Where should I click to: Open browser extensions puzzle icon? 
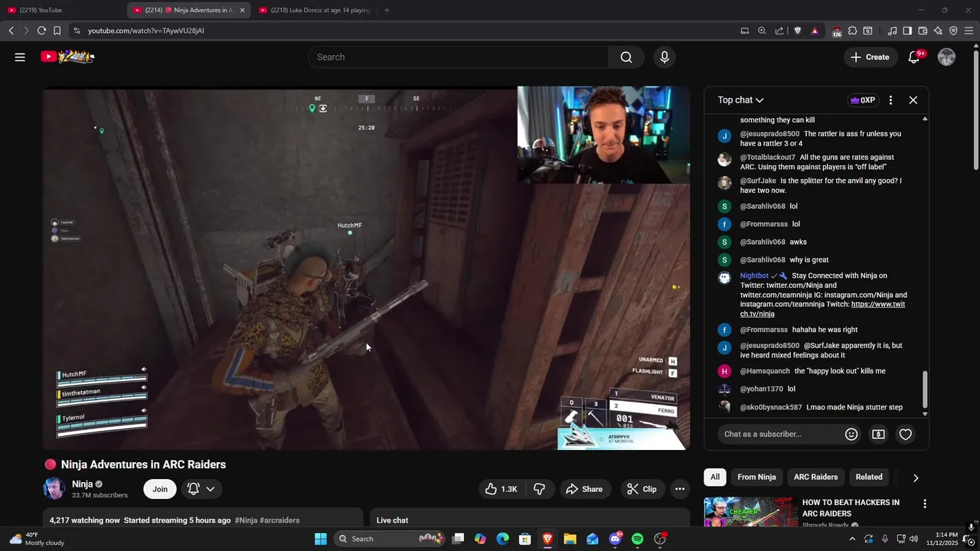[x=852, y=31]
